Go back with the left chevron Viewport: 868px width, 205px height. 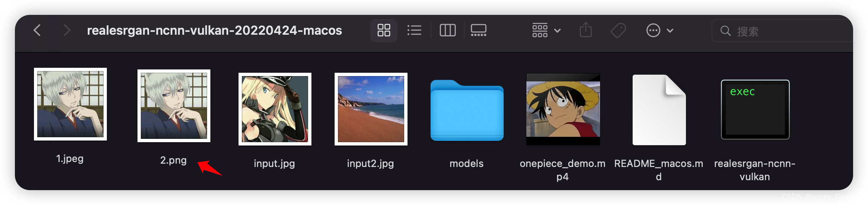(37, 30)
